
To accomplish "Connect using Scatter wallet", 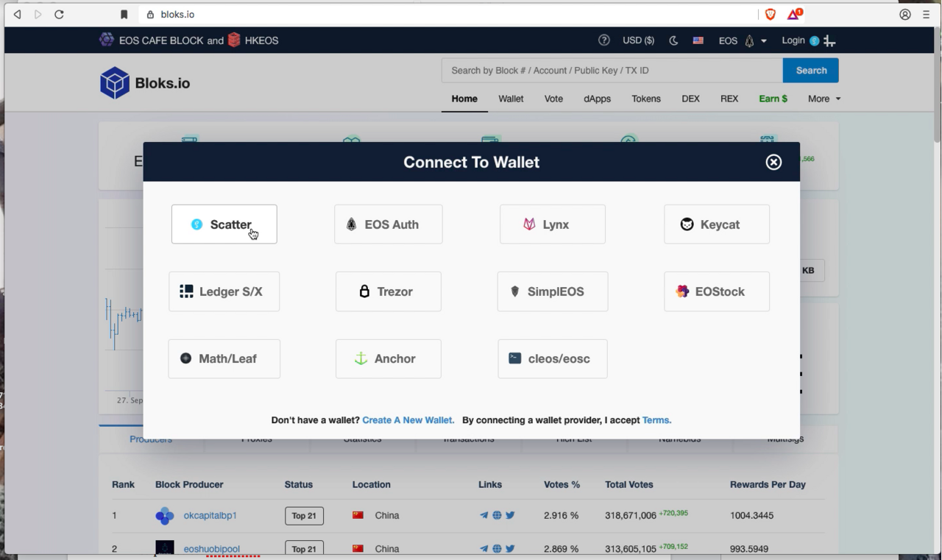I will (x=224, y=224).
